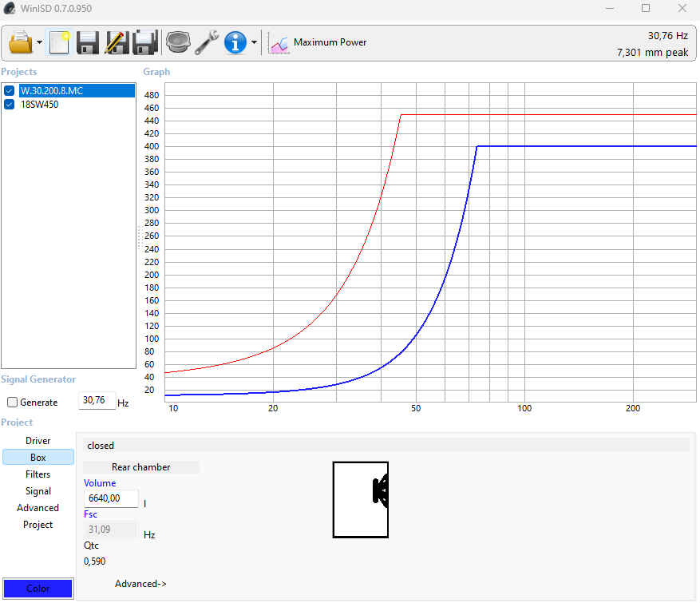Viewport: 700px width, 603px height.
Task: Minimize the WinISD window
Action: pos(610,9)
